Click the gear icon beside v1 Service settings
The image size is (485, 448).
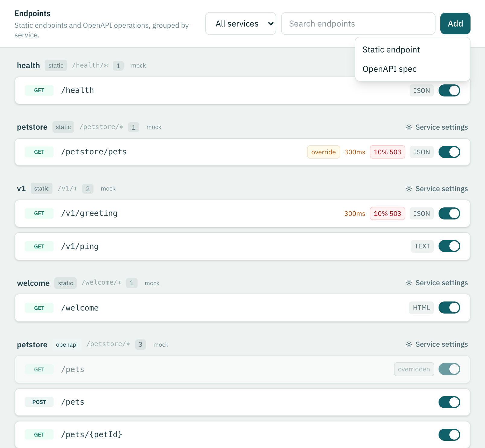pyautogui.click(x=409, y=189)
